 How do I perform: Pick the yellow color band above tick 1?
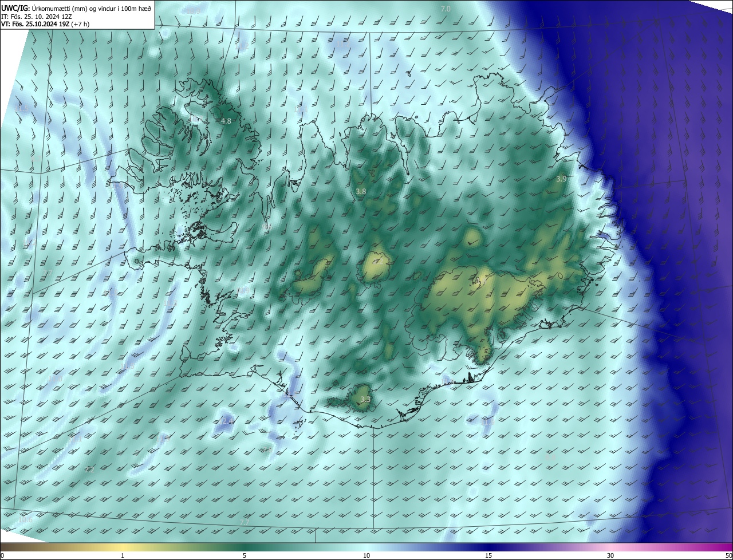pos(123,547)
